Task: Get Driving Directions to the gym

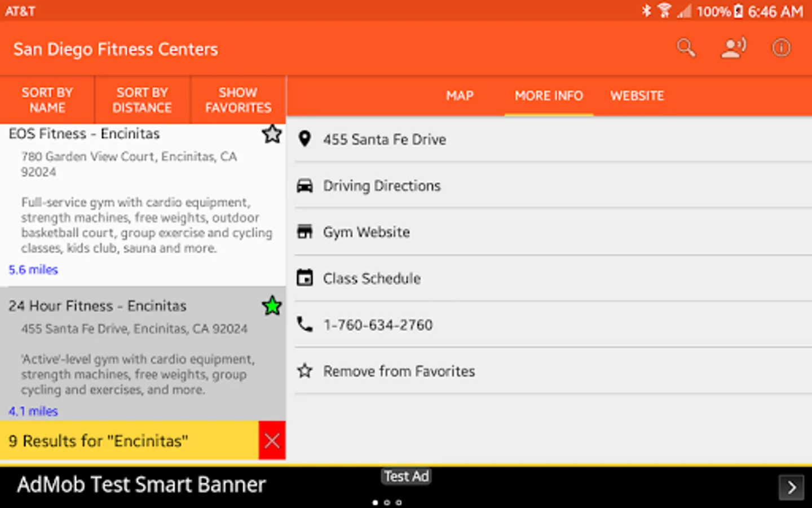Action: coord(553,186)
